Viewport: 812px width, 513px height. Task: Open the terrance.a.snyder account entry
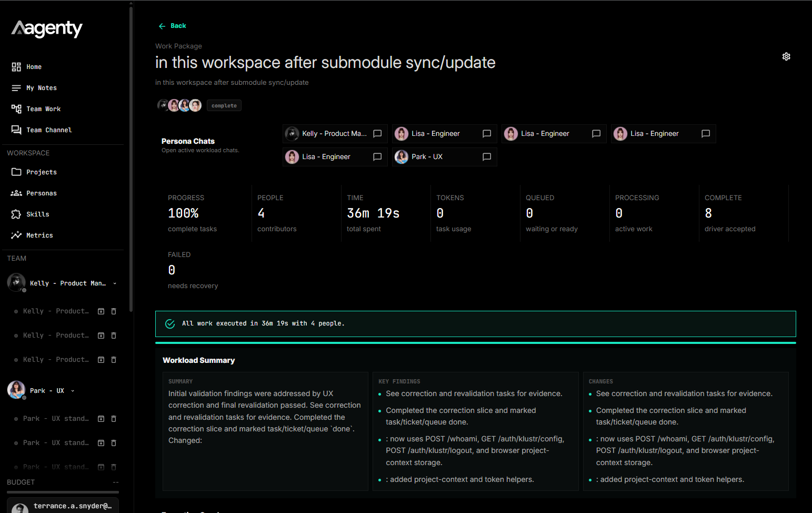(x=63, y=506)
